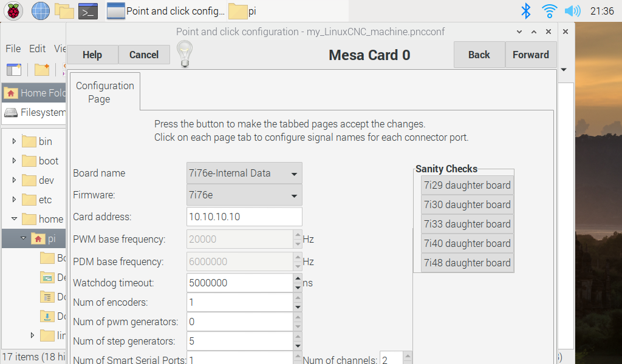Decrease the Watchdog timeout value
622x364 pixels.
click(x=298, y=288)
